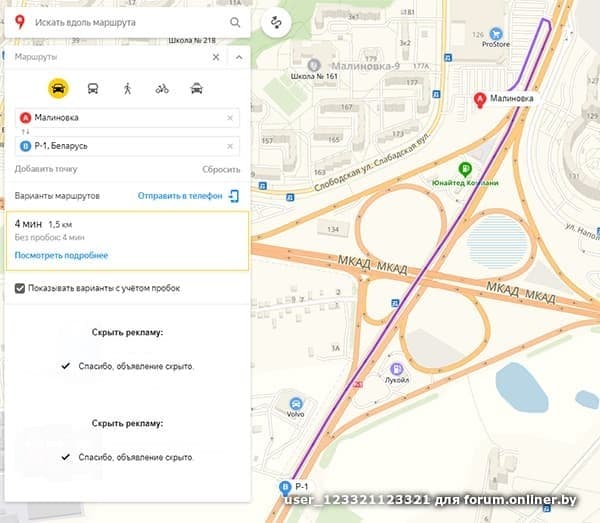The height and width of the screenshot is (523, 600).
Task: Click the Школа № 218 label
Action: 192,40
